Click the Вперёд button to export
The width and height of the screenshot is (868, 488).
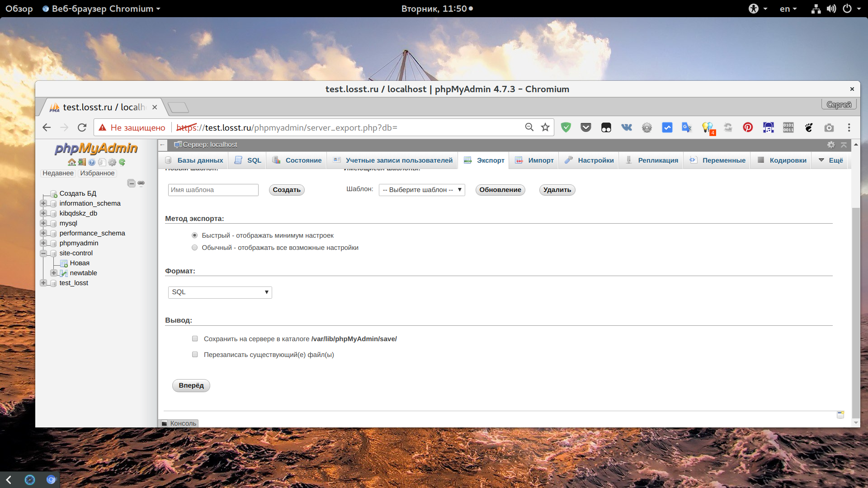[191, 385]
